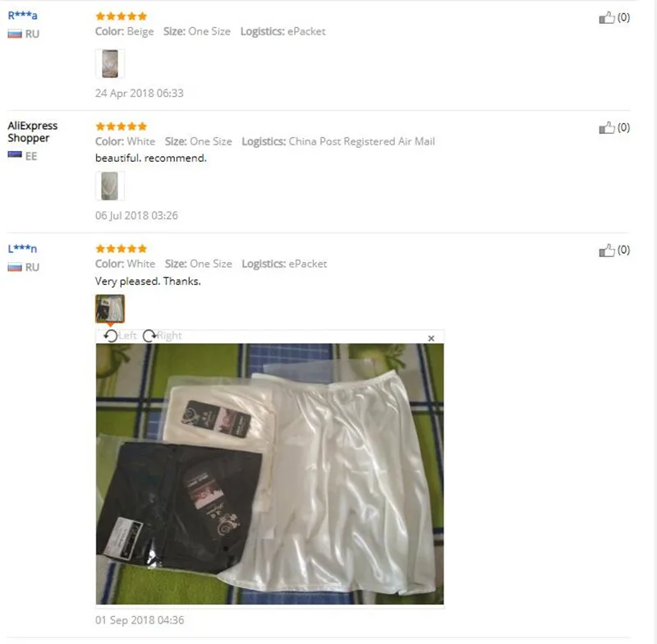Viewport: 657px width, 644px height.
Task: Rotate the review photo left
Action: (120, 336)
